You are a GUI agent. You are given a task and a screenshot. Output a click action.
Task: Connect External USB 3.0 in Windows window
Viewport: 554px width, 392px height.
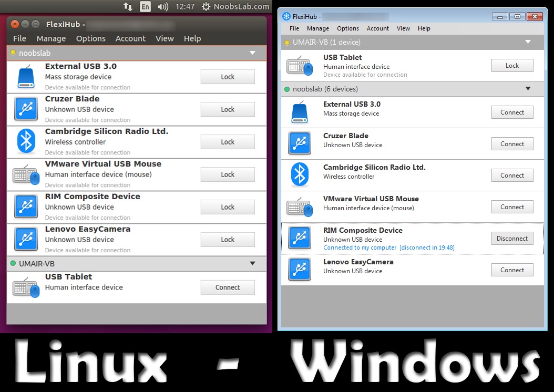coord(512,112)
